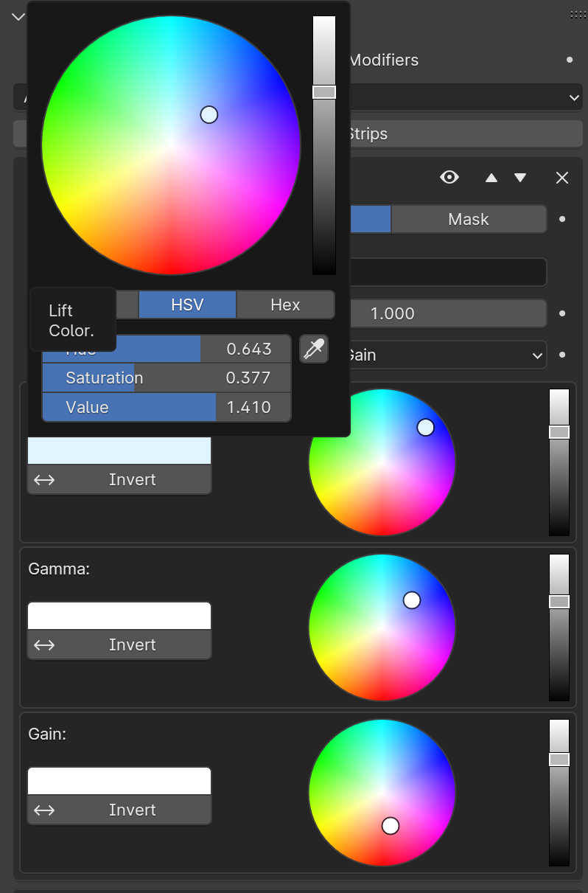Pick color with the eyedropper icon
Viewport: 588px width, 893px height.
click(x=314, y=349)
